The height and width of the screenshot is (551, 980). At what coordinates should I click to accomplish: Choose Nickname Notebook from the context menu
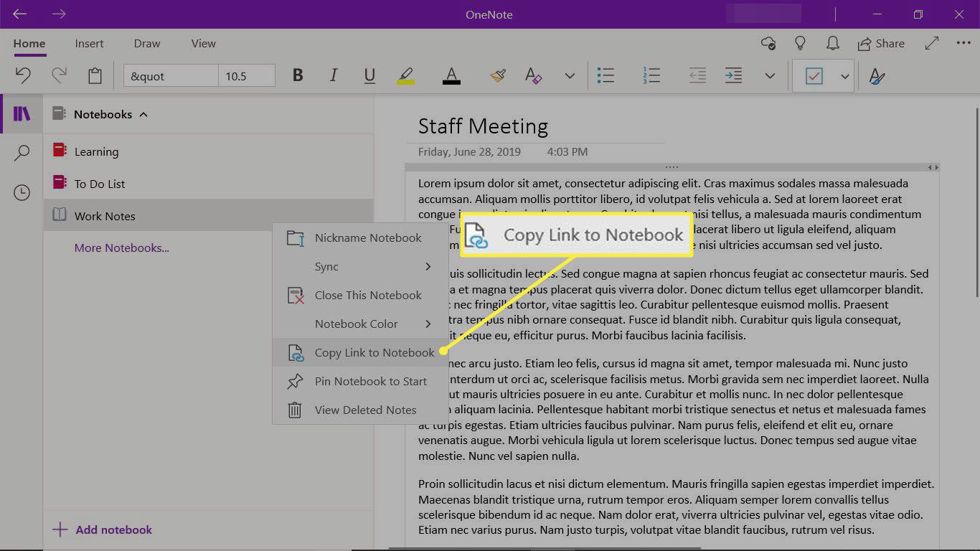(x=360, y=238)
